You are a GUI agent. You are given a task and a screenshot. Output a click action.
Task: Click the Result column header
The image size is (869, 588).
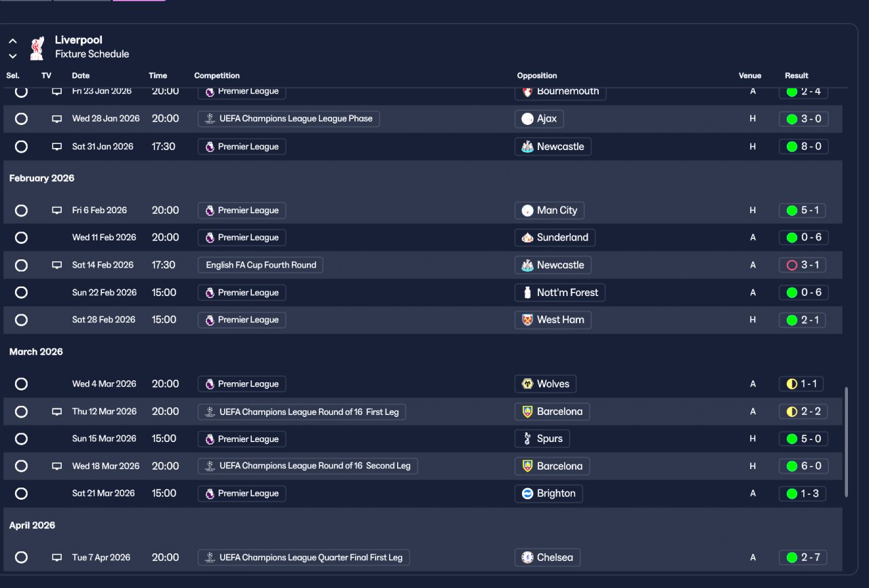(796, 75)
